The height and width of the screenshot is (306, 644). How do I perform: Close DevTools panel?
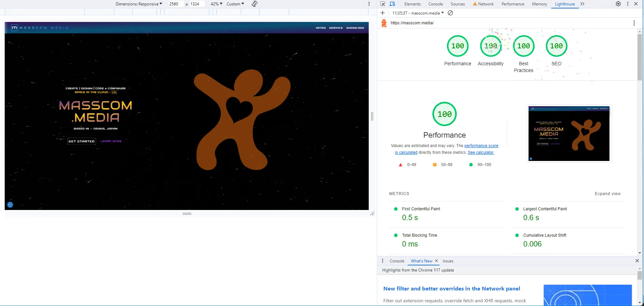tap(636, 4)
